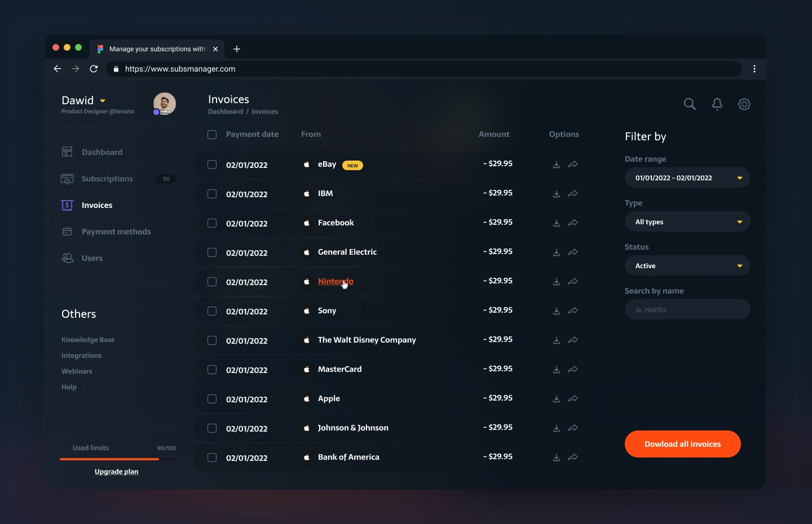Click the Payment date column header
The image size is (812, 524).
pos(252,134)
